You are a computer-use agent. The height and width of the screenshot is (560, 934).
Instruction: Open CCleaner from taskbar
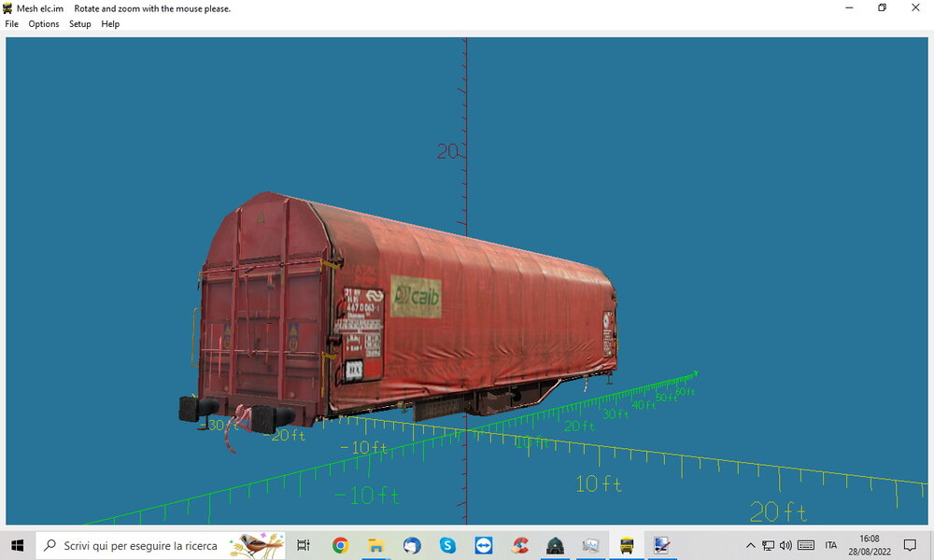pyautogui.click(x=518, y=545)
